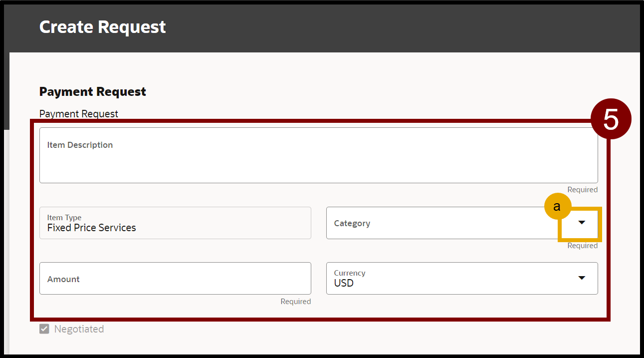Open the Category dropdown arrow

pyautogui.click(x=581, y=223)
